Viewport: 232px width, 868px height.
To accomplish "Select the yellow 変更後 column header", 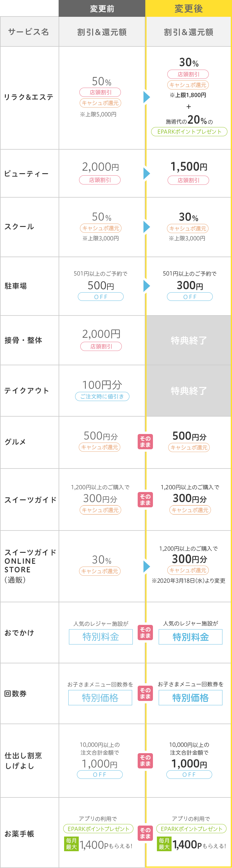I will [189, 9].
